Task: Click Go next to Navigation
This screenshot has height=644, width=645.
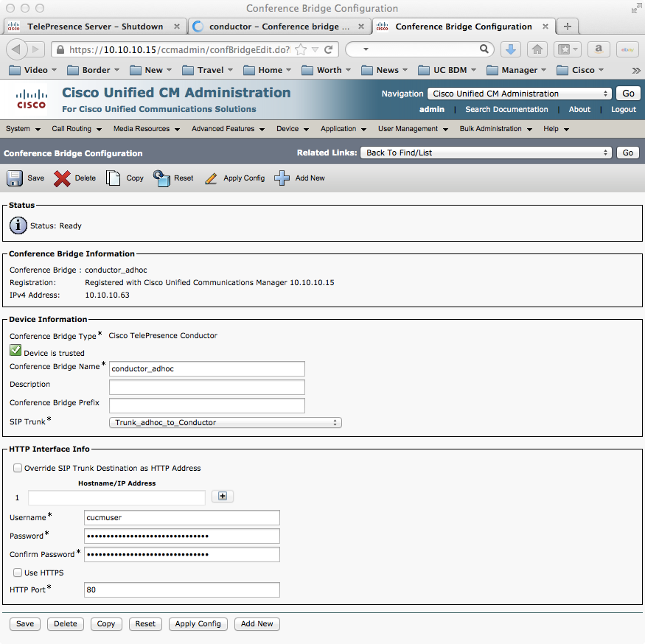Action: [x=628, y=94]
